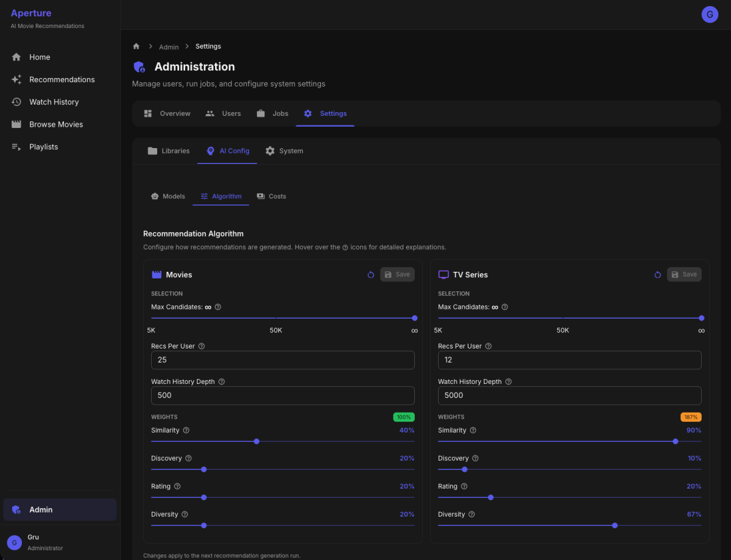Open the Watch History Depth help icon

click(222, 381)
